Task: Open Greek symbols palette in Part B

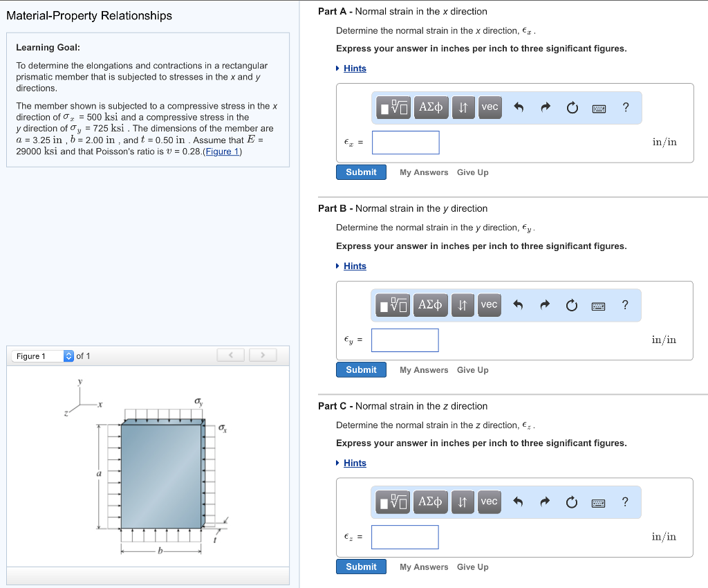Action: tap(430, 305)
